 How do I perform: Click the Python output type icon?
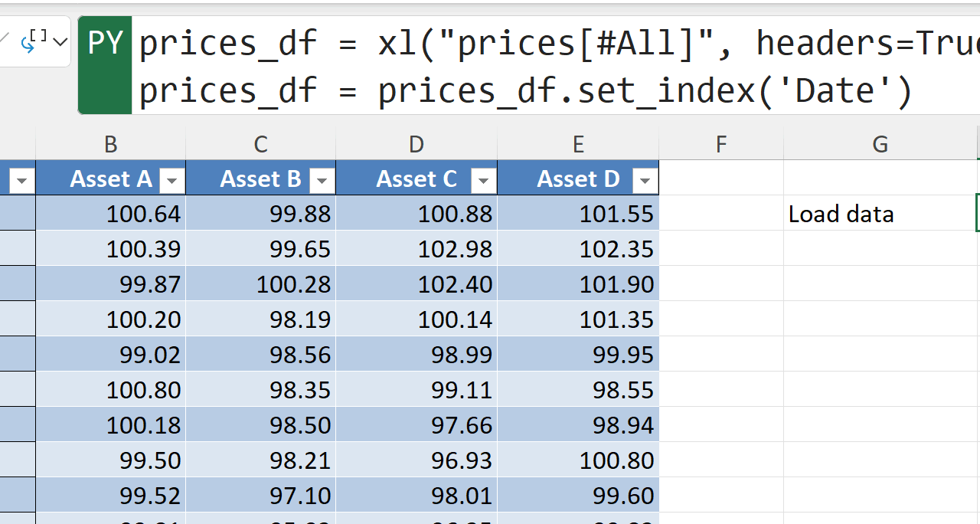[37, 41]
